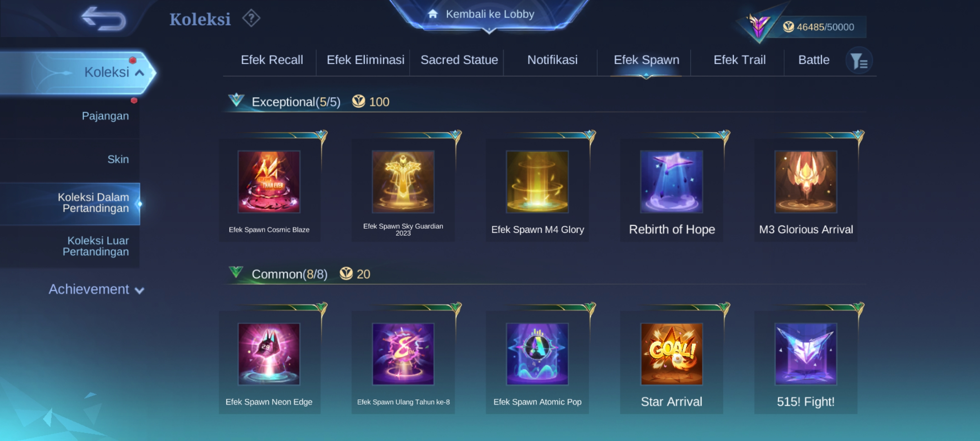Image resolution: width=980 pixels, height=441 pixels.
Task: Open the Koleksi help question mark icon
Action: click(251, 18)
